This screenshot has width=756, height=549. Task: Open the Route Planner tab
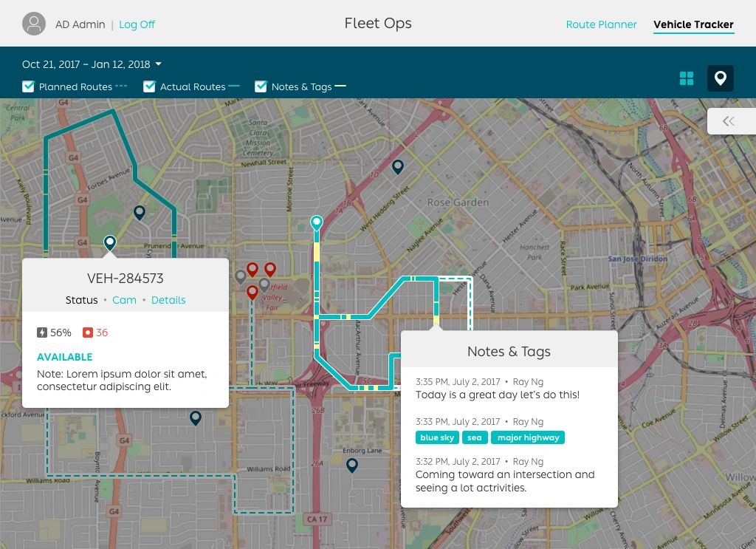[601, 24]
